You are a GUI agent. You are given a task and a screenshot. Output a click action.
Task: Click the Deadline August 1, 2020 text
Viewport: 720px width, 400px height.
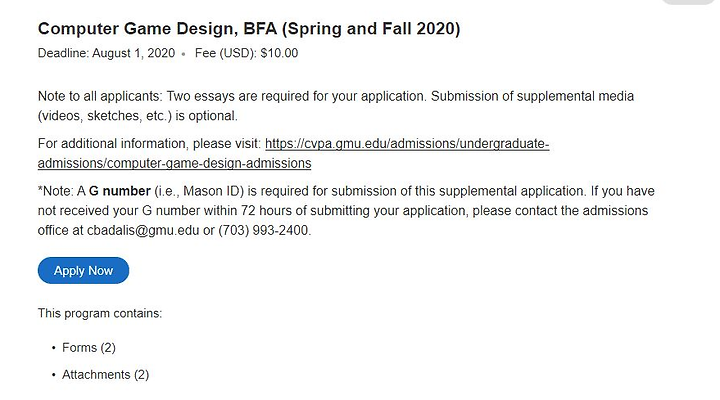[x=106, y=53]
